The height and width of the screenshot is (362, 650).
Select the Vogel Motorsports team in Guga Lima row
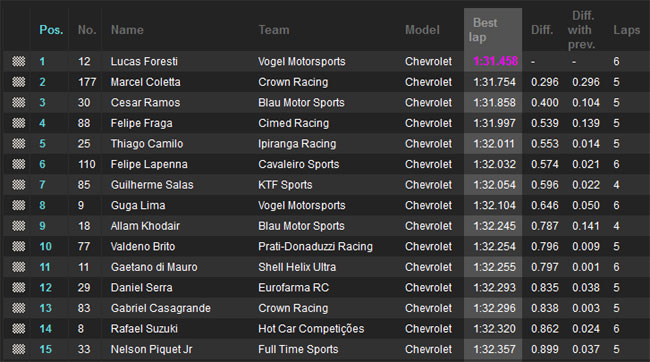301,205
